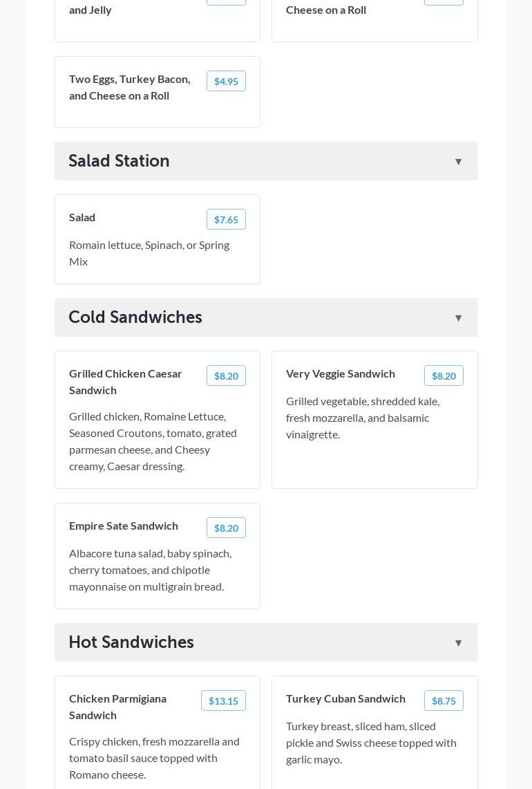Select the Empire Sate Sandwich title

click(124, 526)
